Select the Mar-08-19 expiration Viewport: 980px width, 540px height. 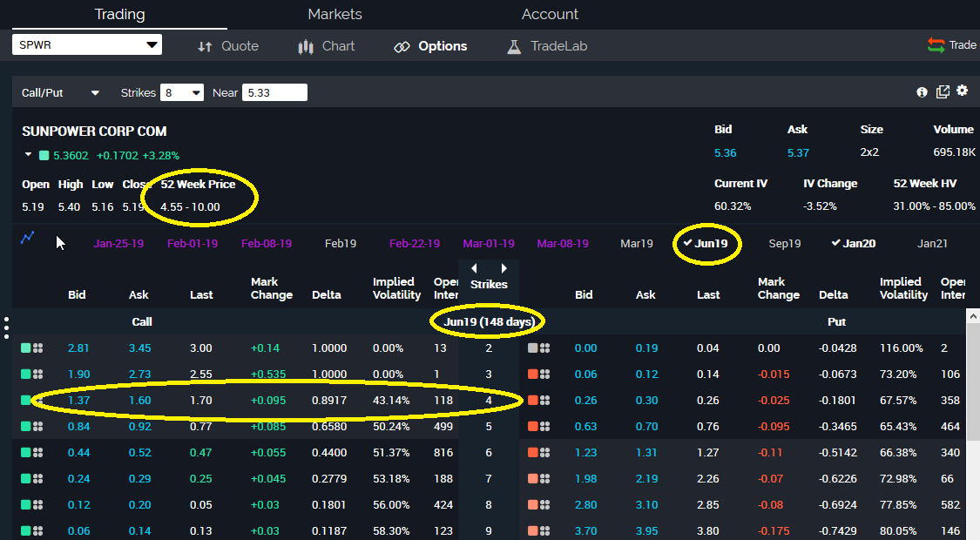coord(563,244)
